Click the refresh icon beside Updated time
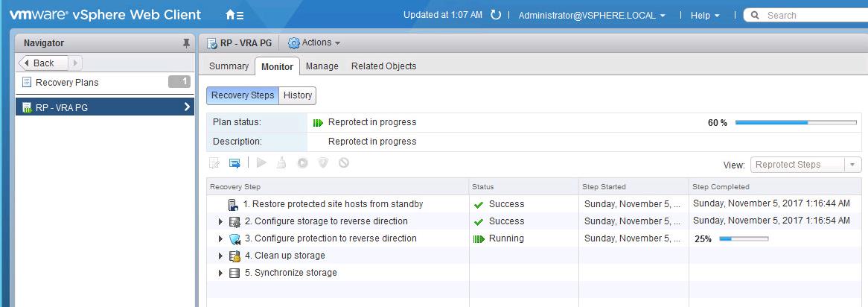Image resolution: width=868 pixels, height=307 pixels. pyautogui.click(x=496, y=15)
